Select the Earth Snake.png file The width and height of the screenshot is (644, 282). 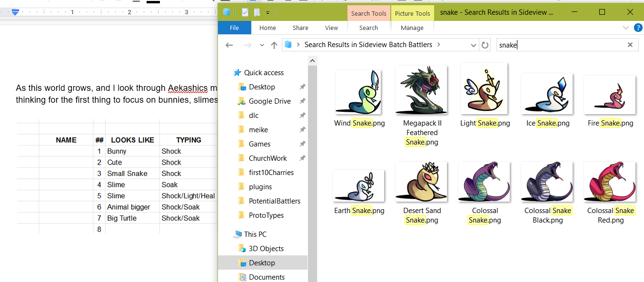coord(358,186)
